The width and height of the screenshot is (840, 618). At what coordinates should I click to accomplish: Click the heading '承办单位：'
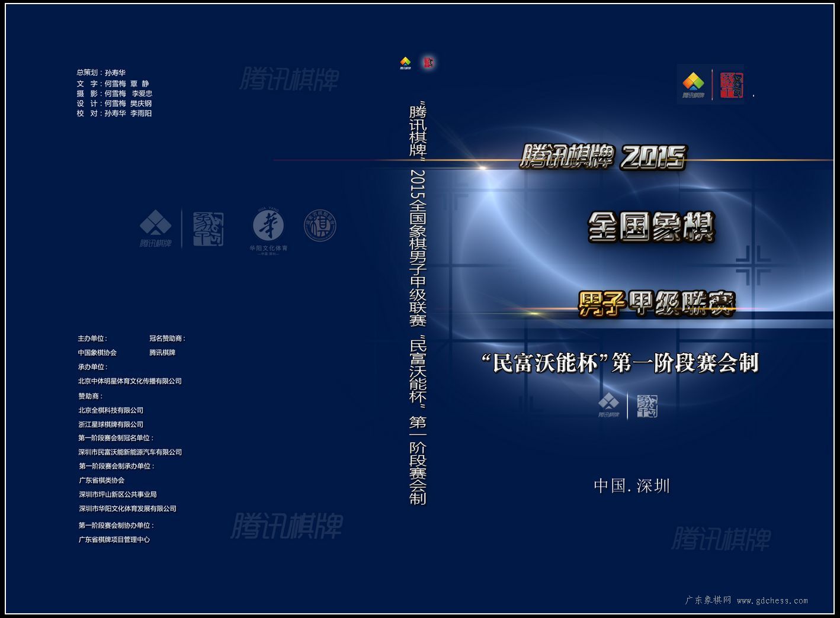click(92, 367)
